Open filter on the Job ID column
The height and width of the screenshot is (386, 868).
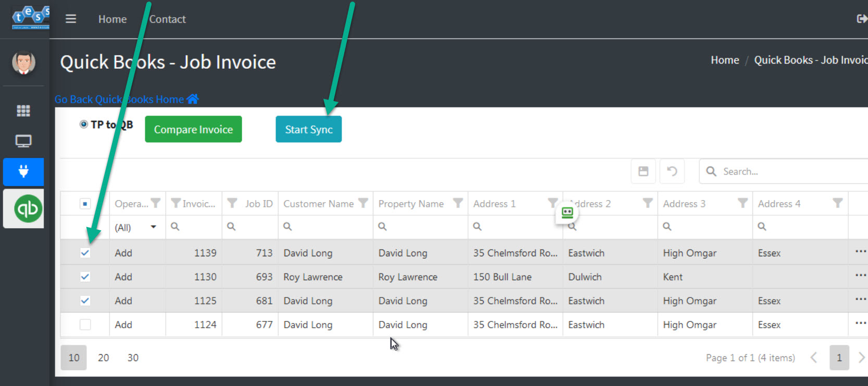[232, 203]
